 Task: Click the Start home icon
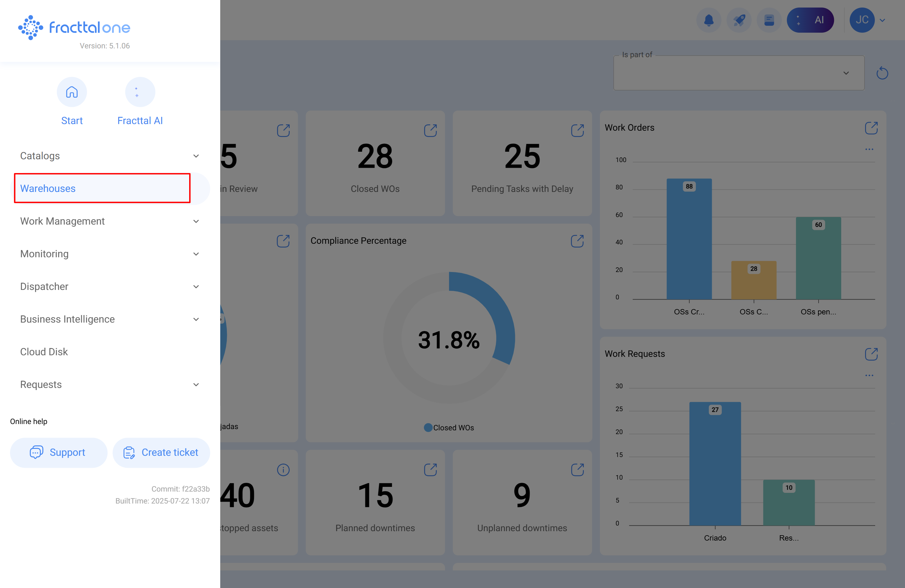pyautogui.click(x=72, y=92)
